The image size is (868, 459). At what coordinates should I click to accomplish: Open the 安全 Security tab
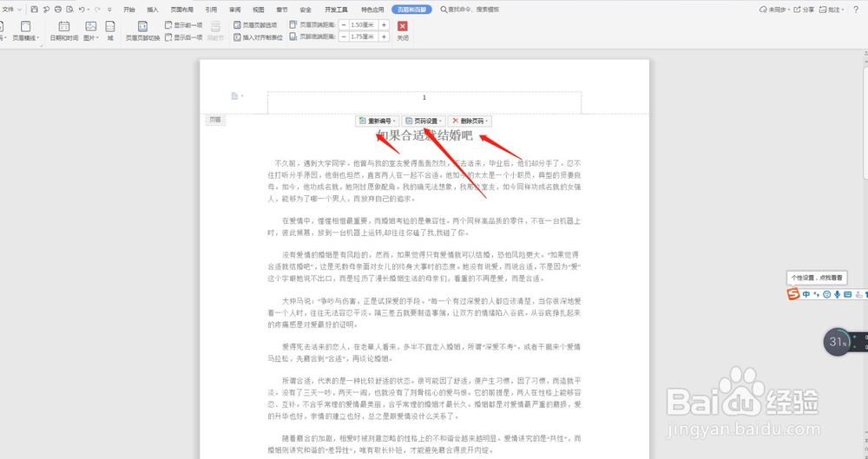pyautogui.click(x=306, y=10)
